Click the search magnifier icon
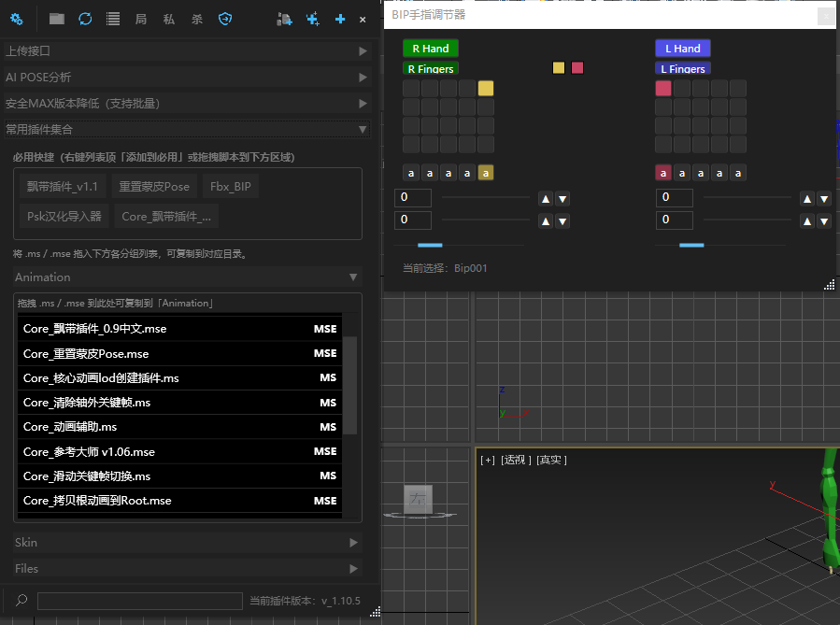840x625 pixels. point(21,600)
